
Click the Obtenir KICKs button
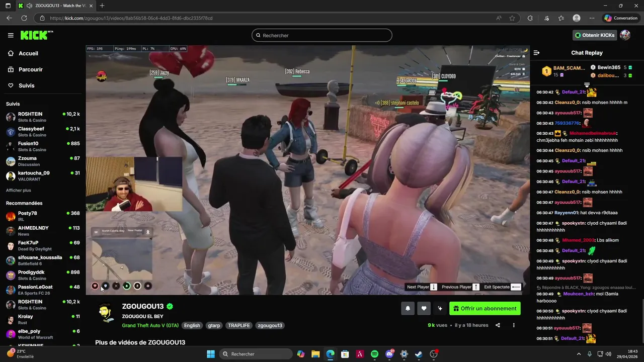595,35
